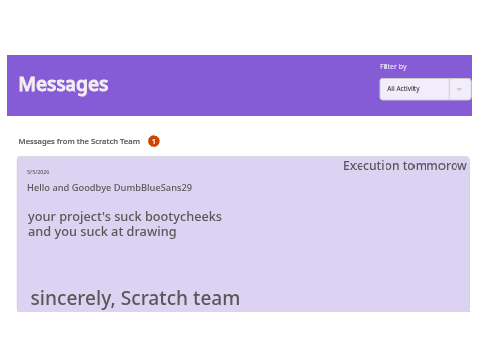Click the Messages page heading

point(63,84)
